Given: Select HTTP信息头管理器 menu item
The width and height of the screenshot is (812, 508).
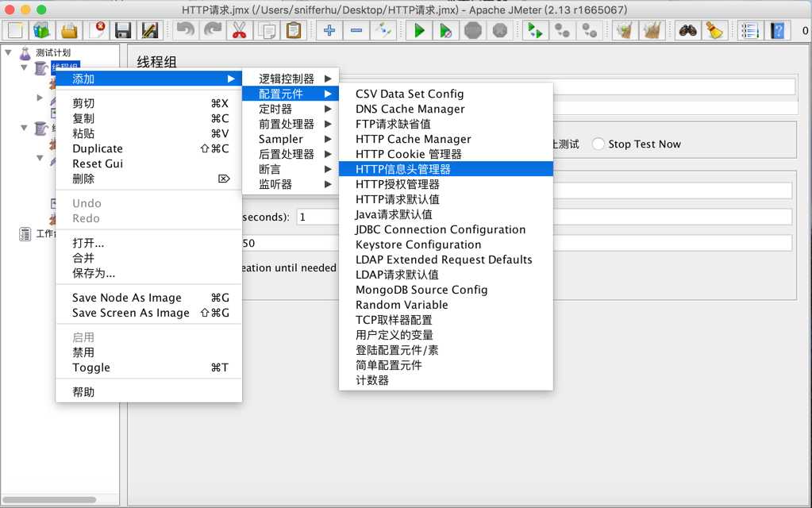Looking at the screenshot, I should [446, 169].
